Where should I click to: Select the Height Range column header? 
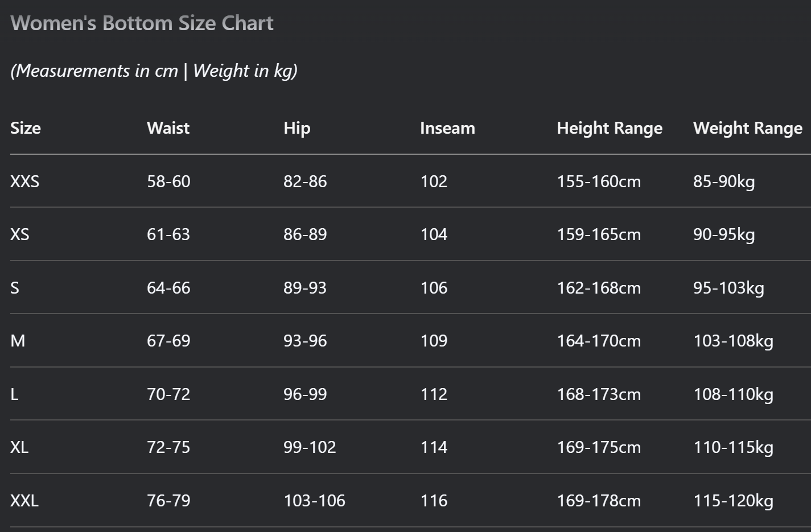(x=609, y=128)
